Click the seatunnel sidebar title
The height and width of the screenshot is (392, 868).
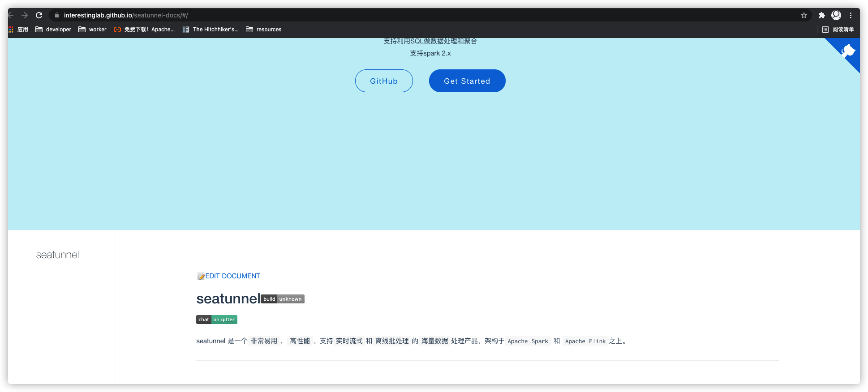57,255
